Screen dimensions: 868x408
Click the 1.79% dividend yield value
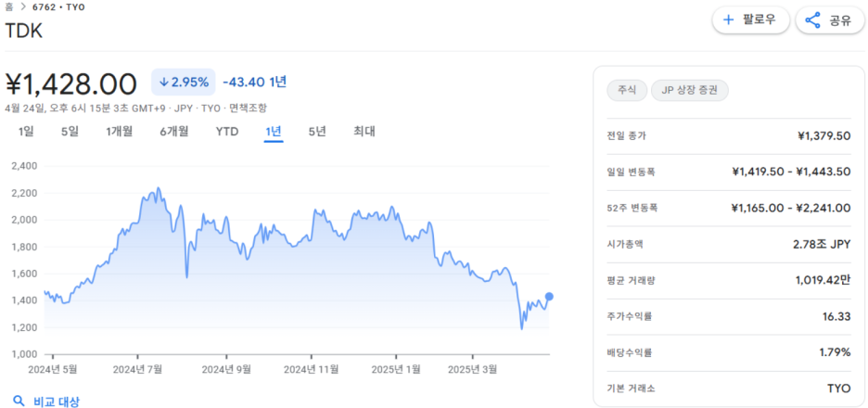tap(835, 352)
